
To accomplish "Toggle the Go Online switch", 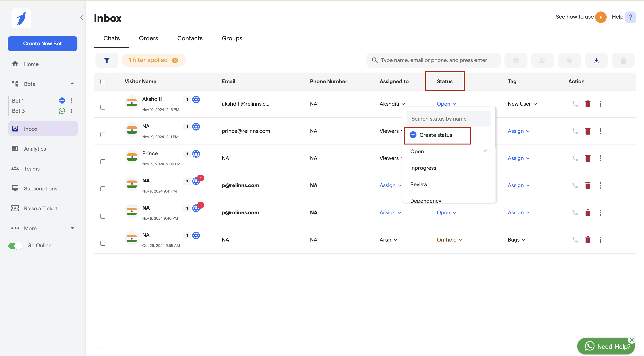I will [x=15, y=246].
